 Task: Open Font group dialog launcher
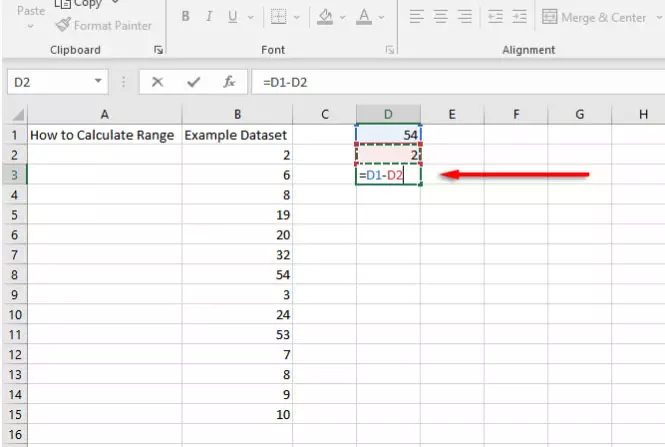[x=389, y=50]
